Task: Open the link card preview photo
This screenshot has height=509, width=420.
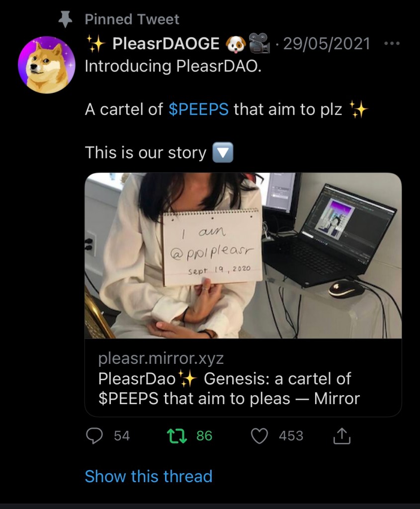Action: coord(243,255)
